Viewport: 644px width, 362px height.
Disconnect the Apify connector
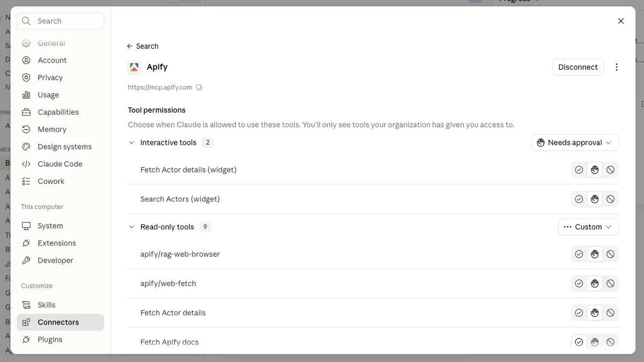(x=578, y=67)
